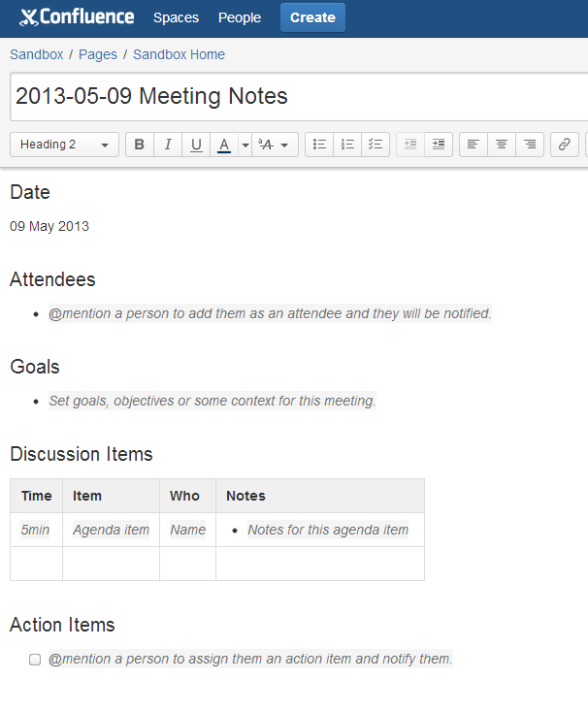Image resolution: width=588 pixels, height=712 pixels.
Task: Click the Create button
Action: (x=312, y=17)
